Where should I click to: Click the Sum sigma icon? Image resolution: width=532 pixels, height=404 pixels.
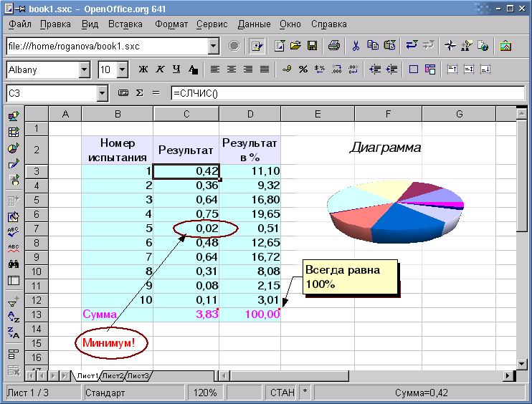click(139, 93)
